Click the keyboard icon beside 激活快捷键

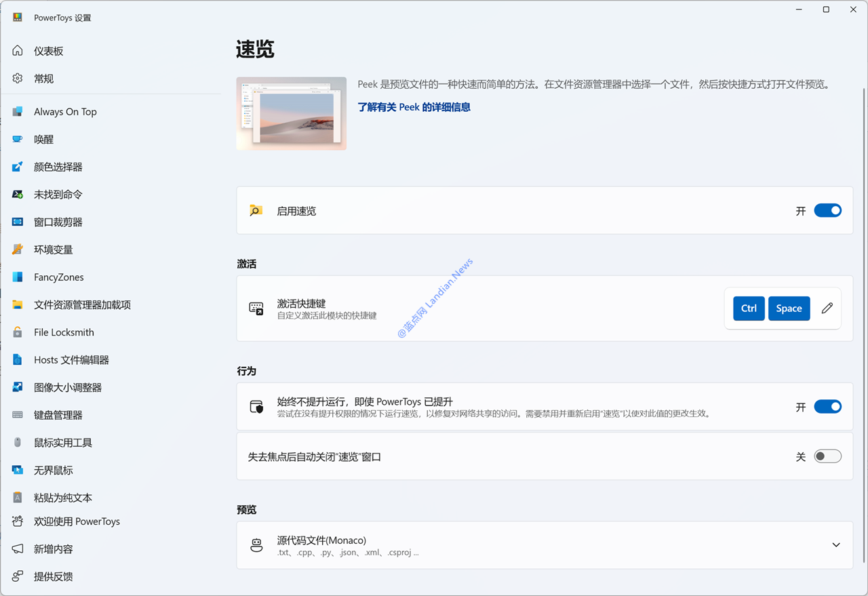(x=256, y=309)
